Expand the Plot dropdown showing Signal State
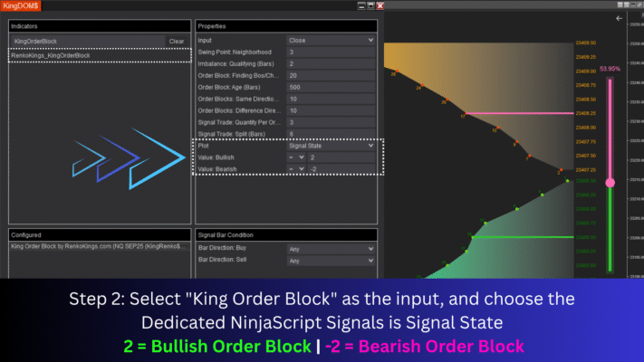This screenshot has width=644, height=362. point(331,145)
